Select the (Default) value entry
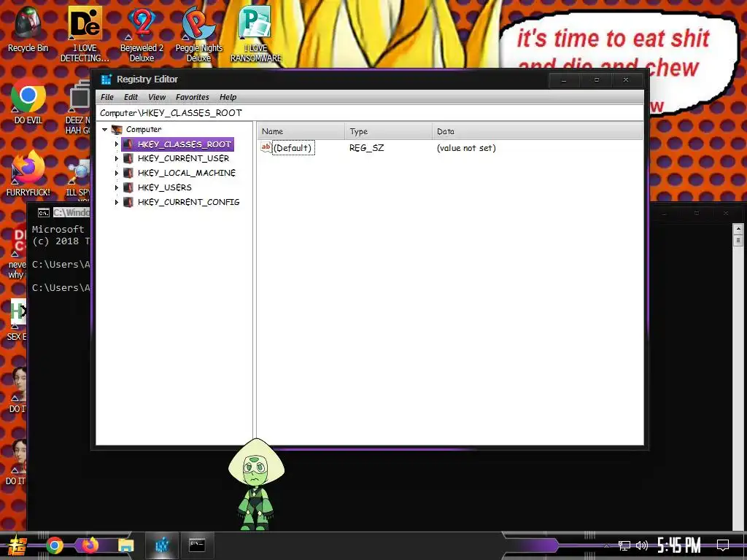The width and height of the screenshot is (747, 560). (x=293, y=148)
